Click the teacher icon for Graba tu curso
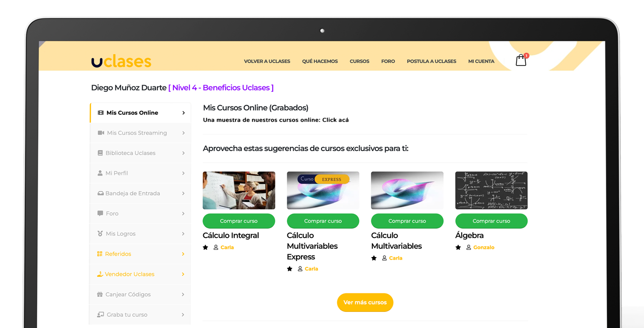Viewport: 644px width, 328px height. coord(101,315)
